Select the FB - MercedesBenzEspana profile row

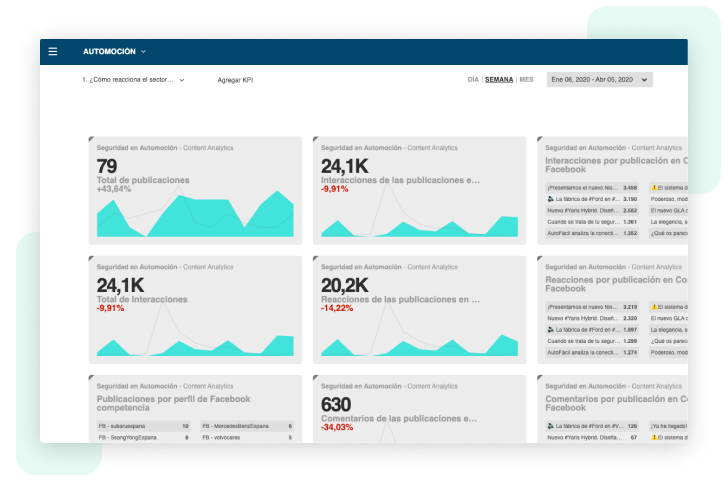247,426
